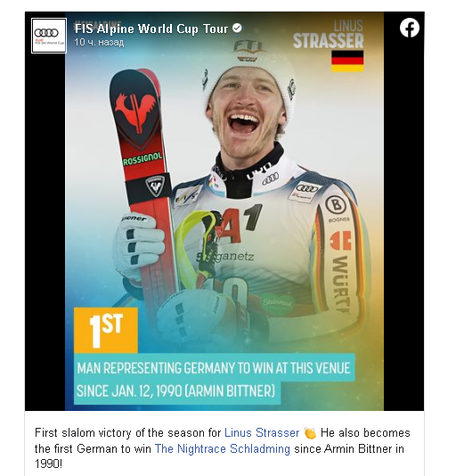The image size is (456, 476).
Task: Open the FIS Alpine World Cup Tour page
Action: point(151,29)
